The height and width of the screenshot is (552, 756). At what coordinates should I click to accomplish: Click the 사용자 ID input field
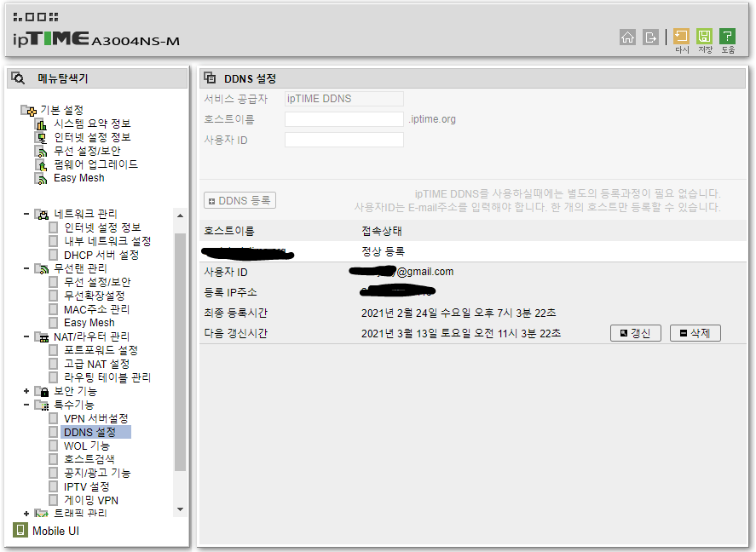[343, 140]
